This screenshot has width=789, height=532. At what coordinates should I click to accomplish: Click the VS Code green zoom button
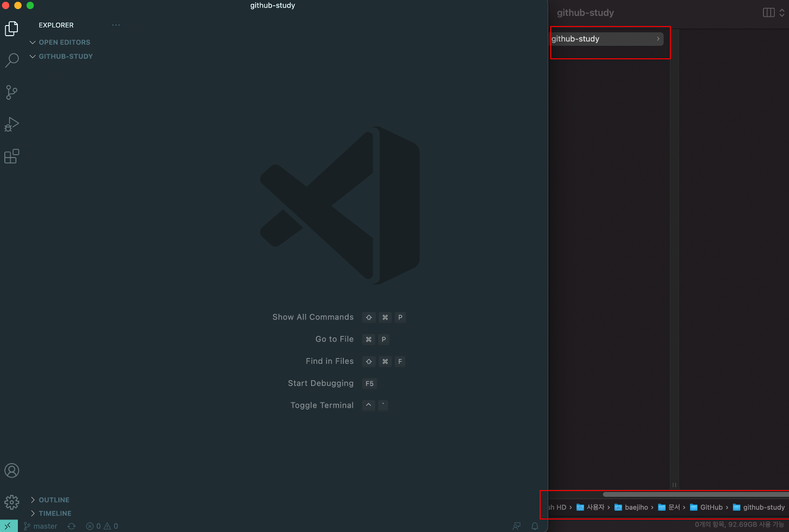(x=30, y=5)
